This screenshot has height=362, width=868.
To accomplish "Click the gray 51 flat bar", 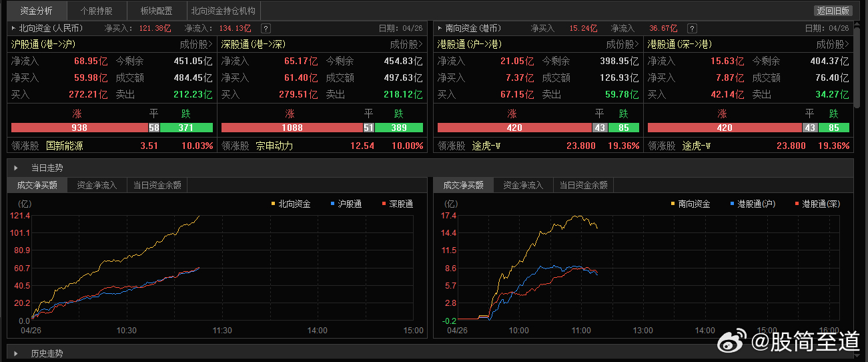I will coord(368,128).
